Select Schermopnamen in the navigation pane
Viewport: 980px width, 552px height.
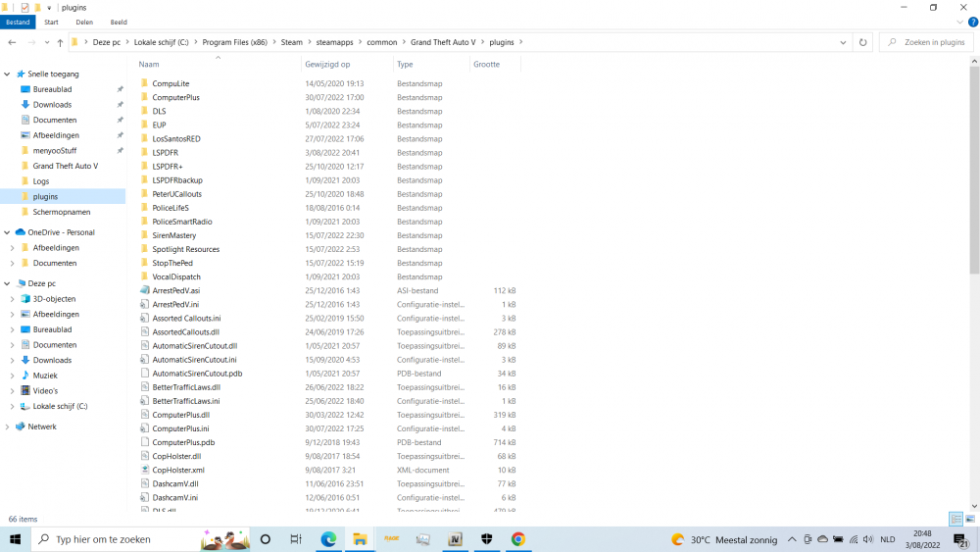[x=61, y=212]
